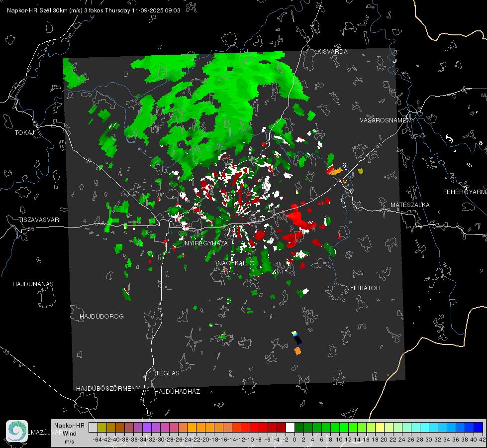Click the radar title text with the 09:03 timestamp
Viewport: 487px width, 448px height.
[94, 10]
